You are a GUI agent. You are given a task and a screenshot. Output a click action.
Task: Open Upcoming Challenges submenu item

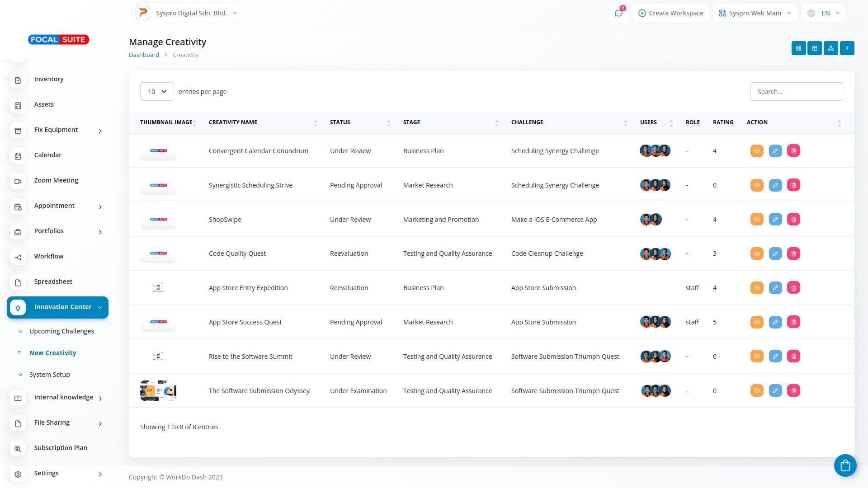(x=61, y=331)
